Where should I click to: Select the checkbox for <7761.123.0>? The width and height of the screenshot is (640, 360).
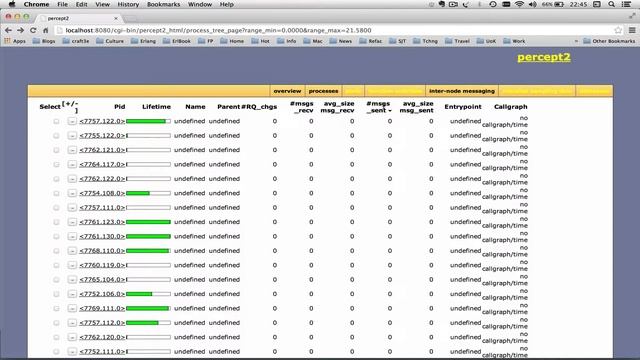pos(56,222)
